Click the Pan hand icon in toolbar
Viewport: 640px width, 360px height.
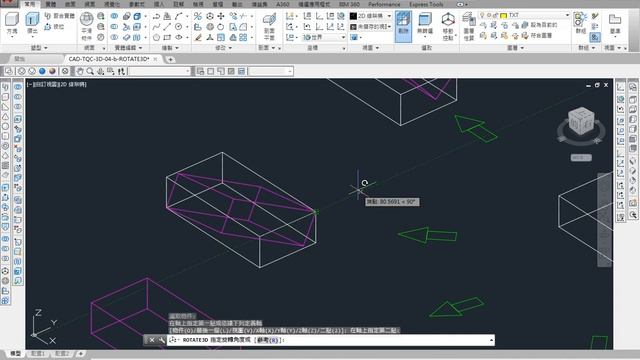pyautogui.click(x=80, y=71)
